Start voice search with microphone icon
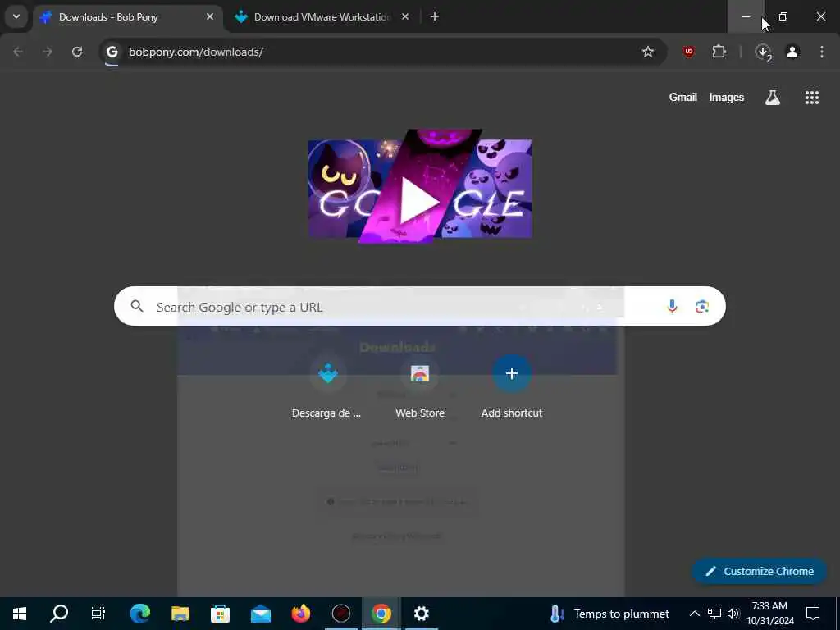Image resolution: width=840 pixels, height=630 pixels. tap(672, 307)
